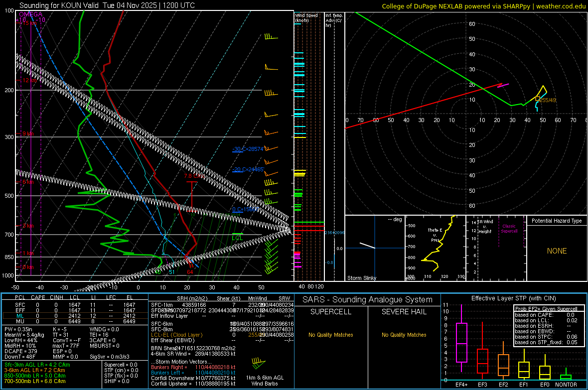
Task: Click the 850-500mb LR = 5.0 C/km line
Action: point(35,376)
